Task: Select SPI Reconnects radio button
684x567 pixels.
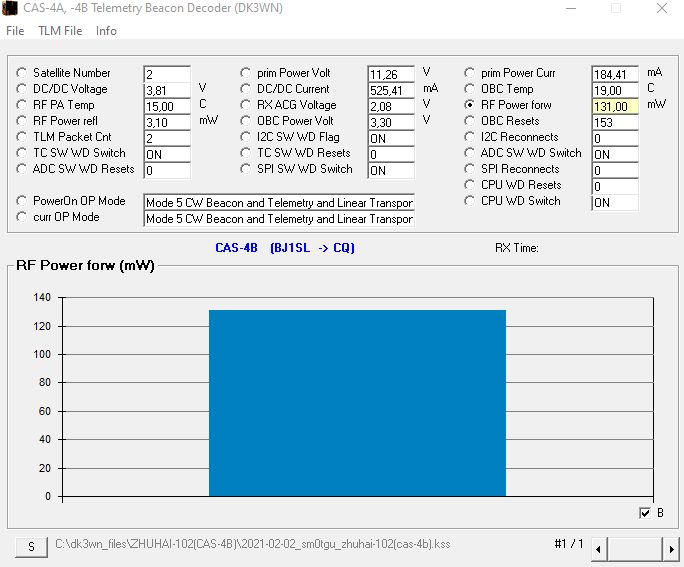Action: pos(469,169)
